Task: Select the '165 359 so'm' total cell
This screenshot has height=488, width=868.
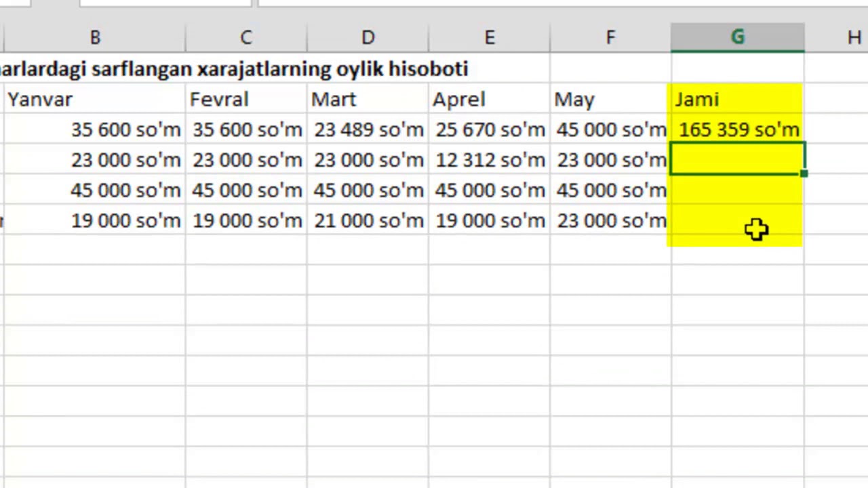Action: pos(738,129)
